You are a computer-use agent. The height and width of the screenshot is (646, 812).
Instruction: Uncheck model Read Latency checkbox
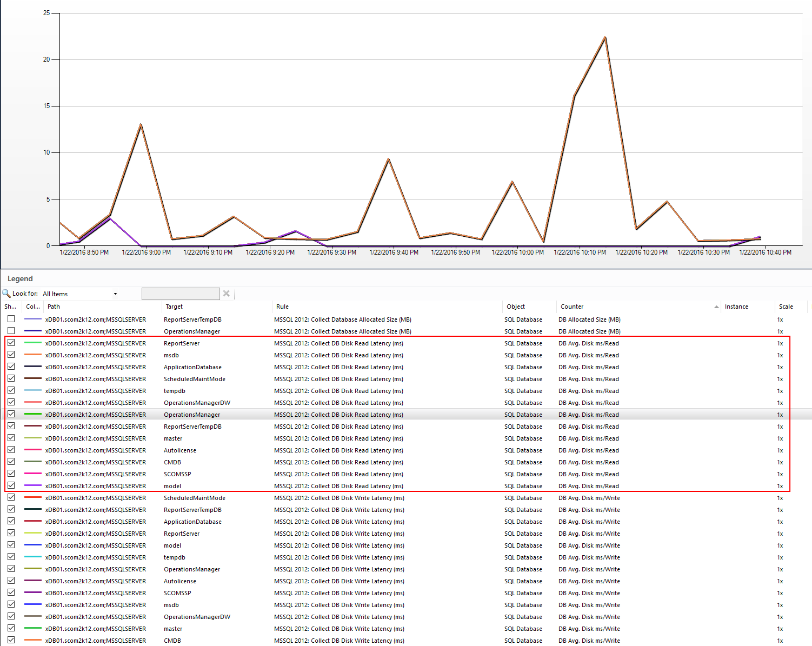coord(11,485)
